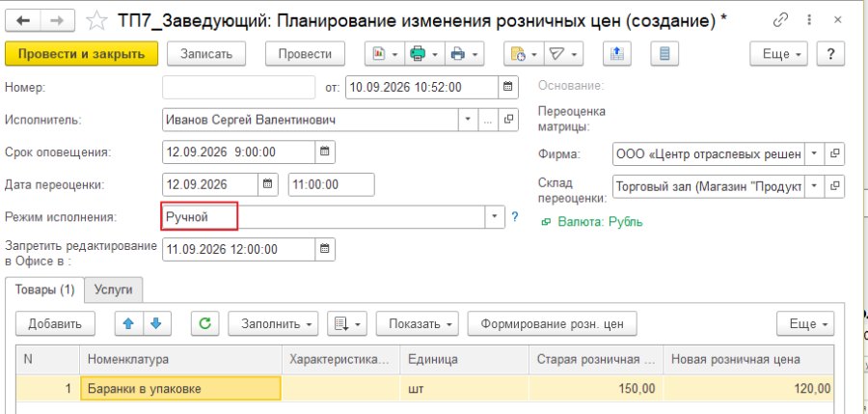This screenshot has width=868, height=414.
Task: Click the new price cell 120,00
Action: [x=749, y=389]
